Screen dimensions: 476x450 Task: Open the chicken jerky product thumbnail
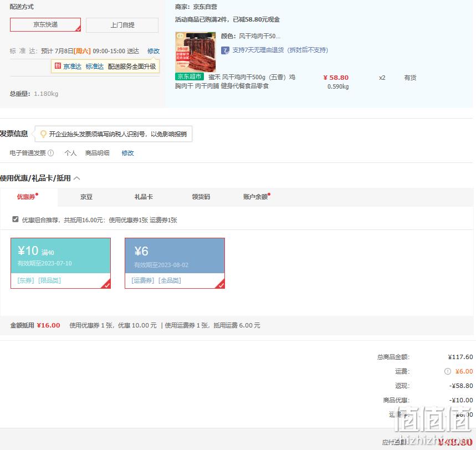coord(196,52)
